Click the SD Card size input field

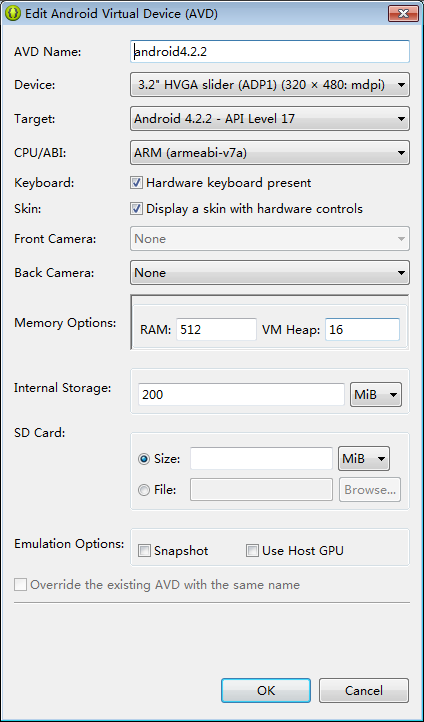(x=261, y=459)
